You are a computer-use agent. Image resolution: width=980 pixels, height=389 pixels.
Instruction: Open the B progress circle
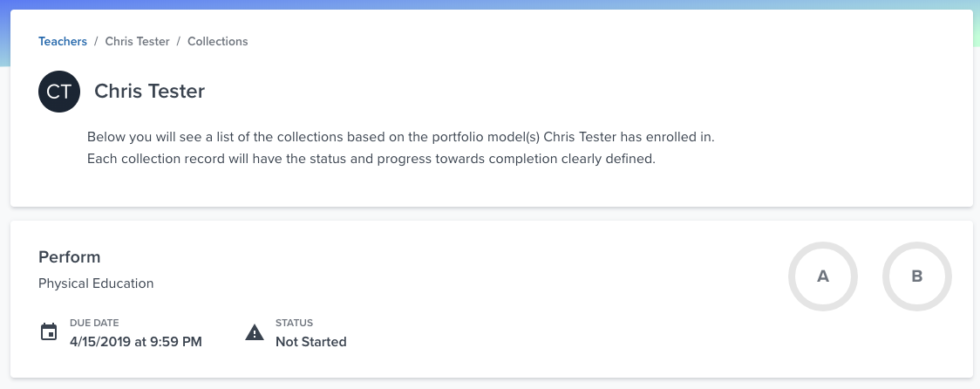(x=916, y=276)
